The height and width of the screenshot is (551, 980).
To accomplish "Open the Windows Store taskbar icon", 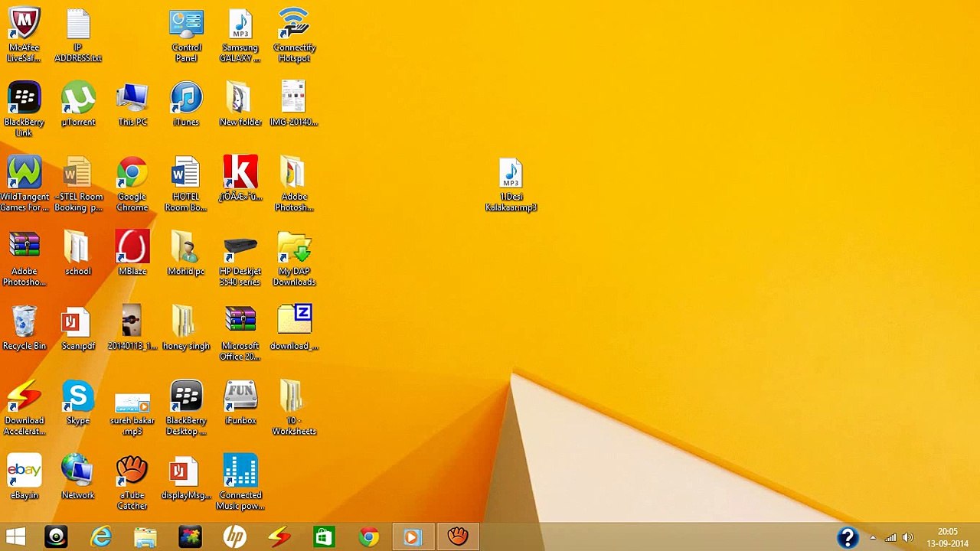I will (324, 536).
